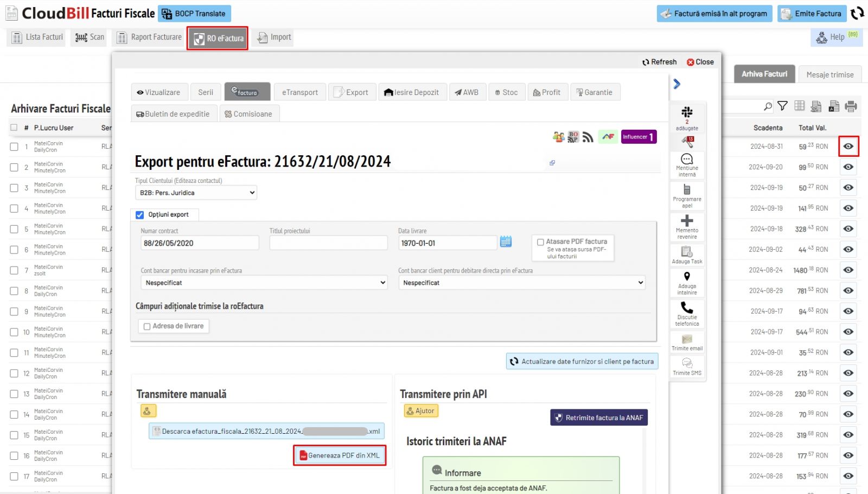Open calendar picker next to Data livrare

point(506,242)
